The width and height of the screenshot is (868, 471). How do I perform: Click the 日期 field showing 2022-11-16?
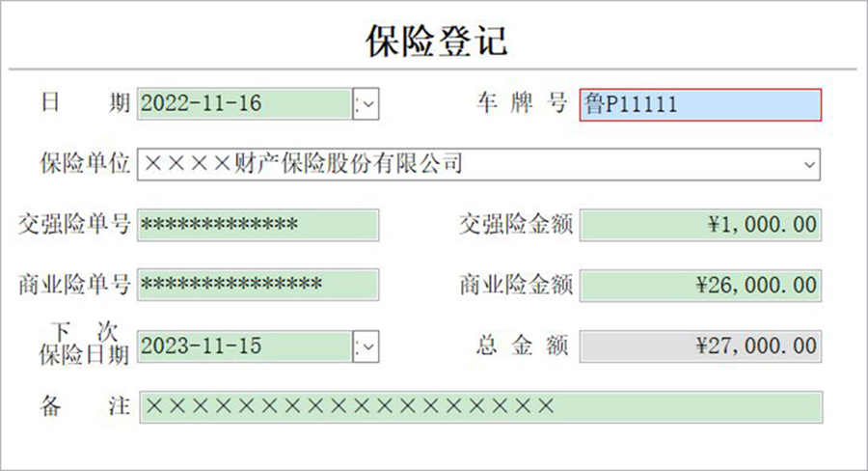tap(244, 104)
